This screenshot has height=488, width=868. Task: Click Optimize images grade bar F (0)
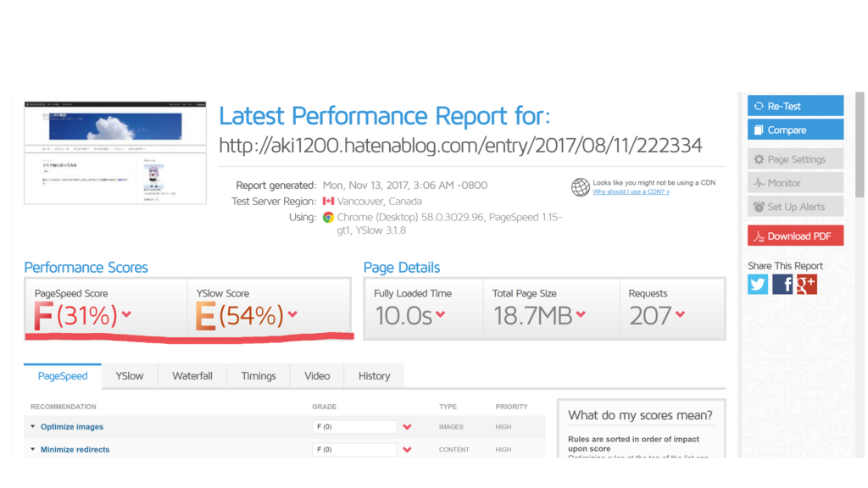(354, 427)
